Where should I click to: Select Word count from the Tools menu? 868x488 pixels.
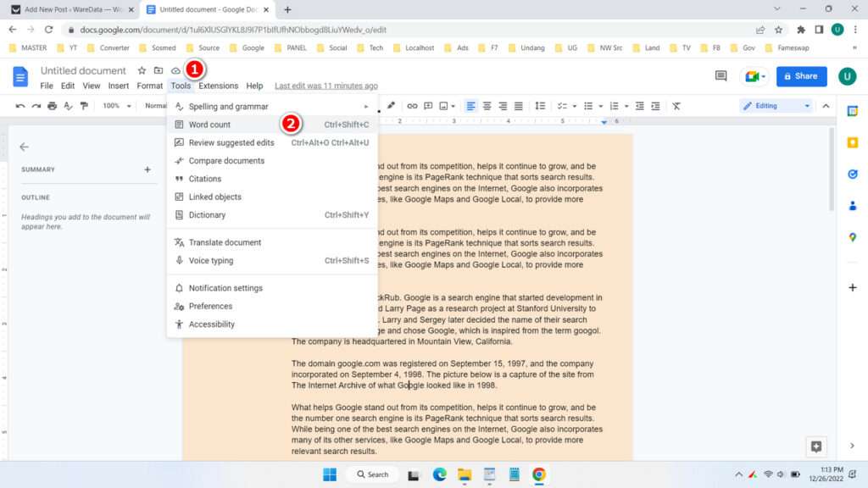(x=208, y=124)
